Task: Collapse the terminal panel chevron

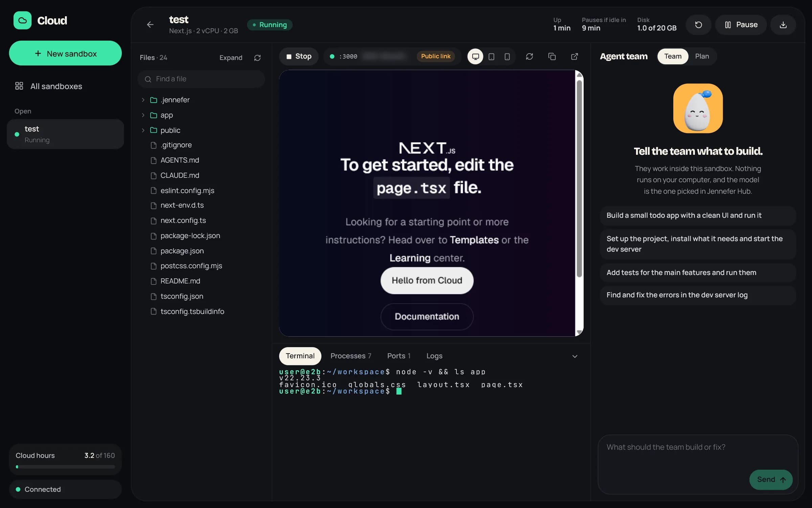Action: [574, 356]
